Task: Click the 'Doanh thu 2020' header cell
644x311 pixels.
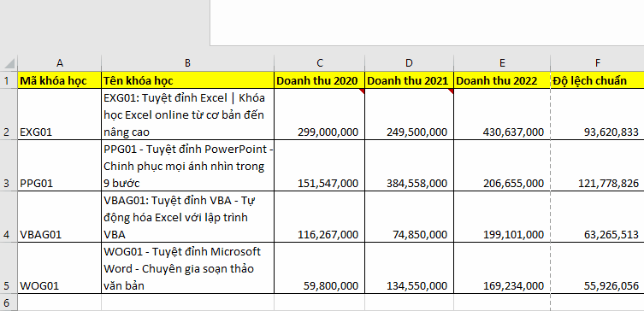Action: pyautogui.click(x=320, y=80)
